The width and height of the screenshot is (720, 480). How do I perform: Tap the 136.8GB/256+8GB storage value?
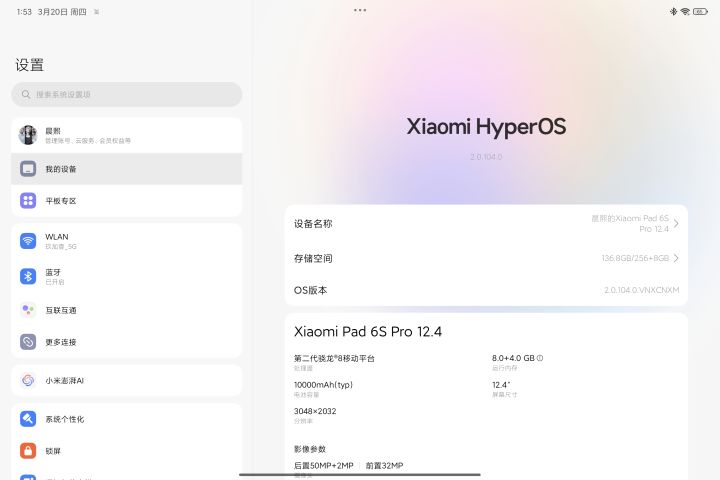click(635, 258)
